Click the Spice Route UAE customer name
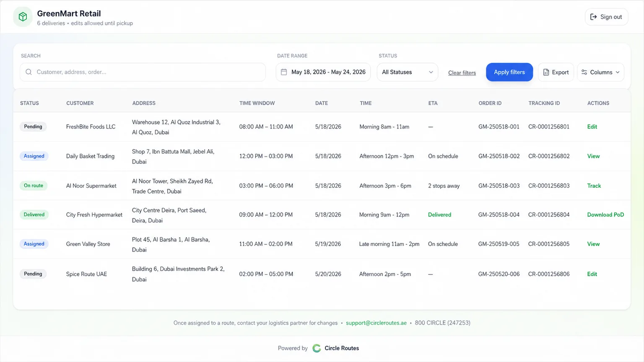 point(86,274)
